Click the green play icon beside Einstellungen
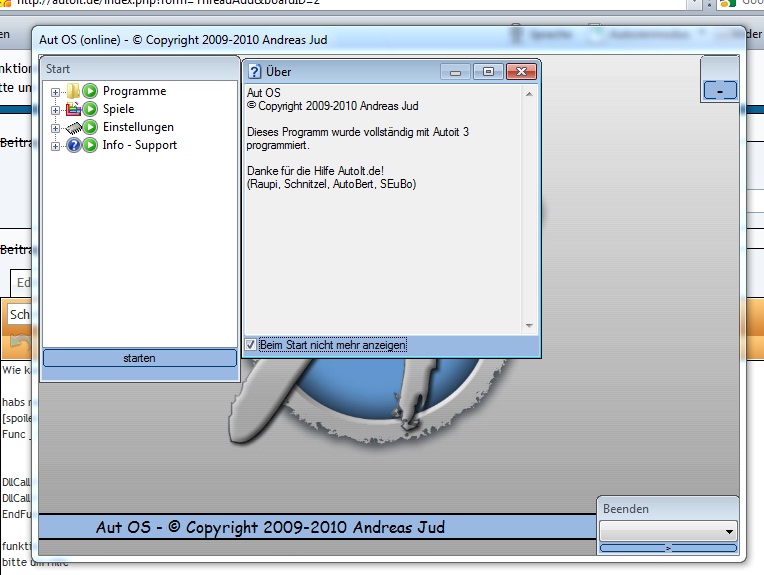The image size is (764, 575). coord(90,127)
